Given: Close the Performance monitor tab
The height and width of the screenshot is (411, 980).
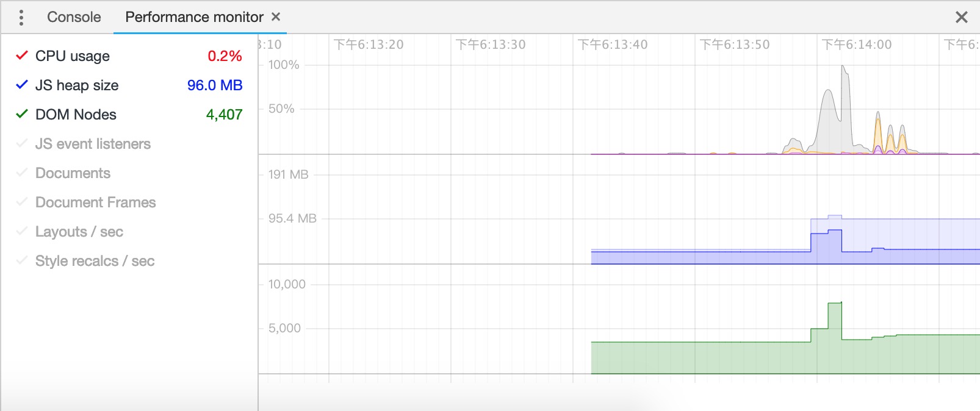Looking at the screenshot, I should click(x=276, y=17).
